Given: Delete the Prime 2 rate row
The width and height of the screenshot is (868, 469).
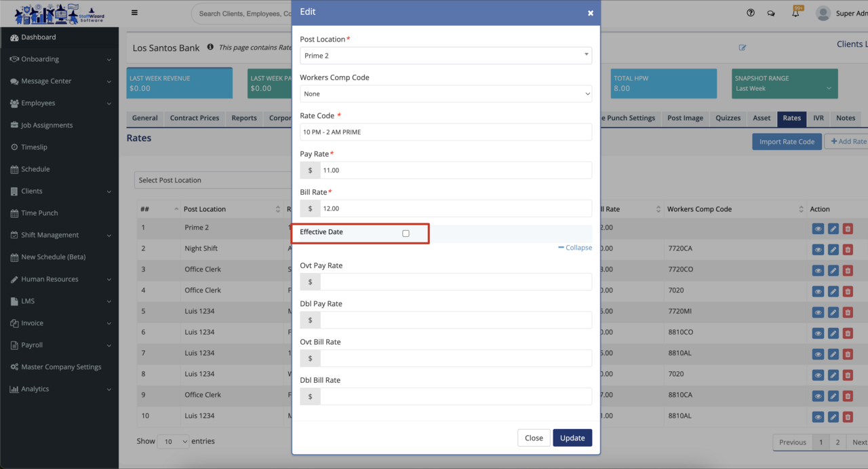Looking at the screenshot, I should coord(848,229).
